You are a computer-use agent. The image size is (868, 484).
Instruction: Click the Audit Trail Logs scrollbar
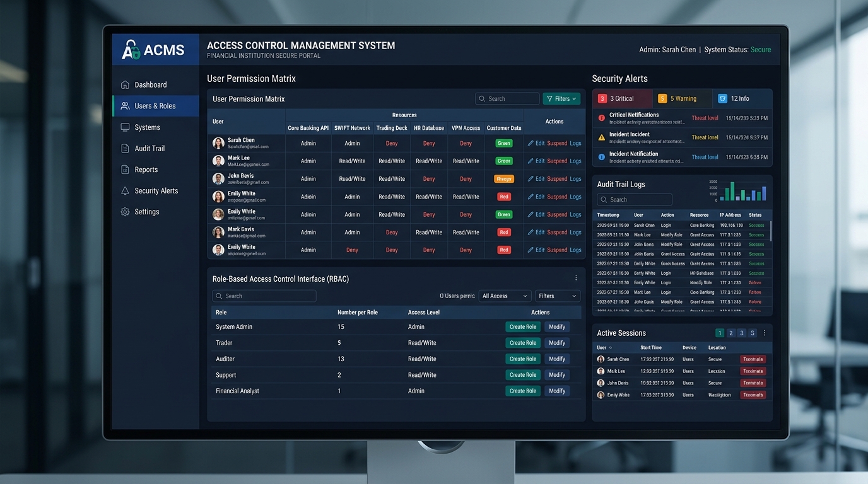point(770,230)
